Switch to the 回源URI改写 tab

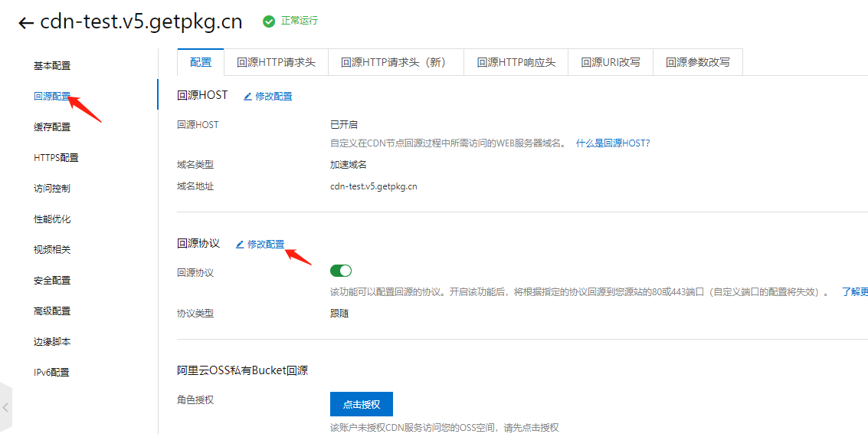coord(611,62)
